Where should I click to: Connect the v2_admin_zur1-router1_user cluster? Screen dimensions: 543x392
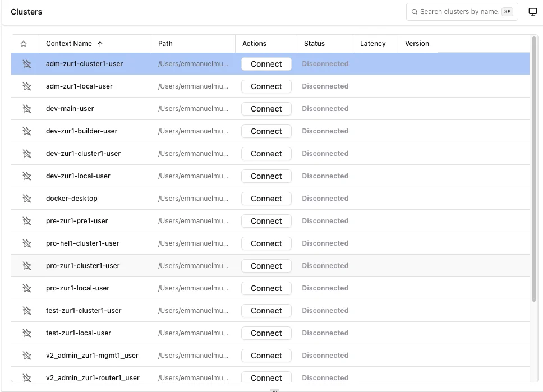pyautogui.click(x=266, y=377)
